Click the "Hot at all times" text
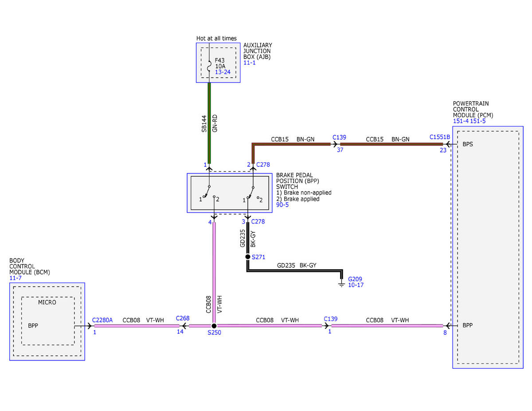Image resolution: width=532 pixels, height=411 pixels. (217, 39)
